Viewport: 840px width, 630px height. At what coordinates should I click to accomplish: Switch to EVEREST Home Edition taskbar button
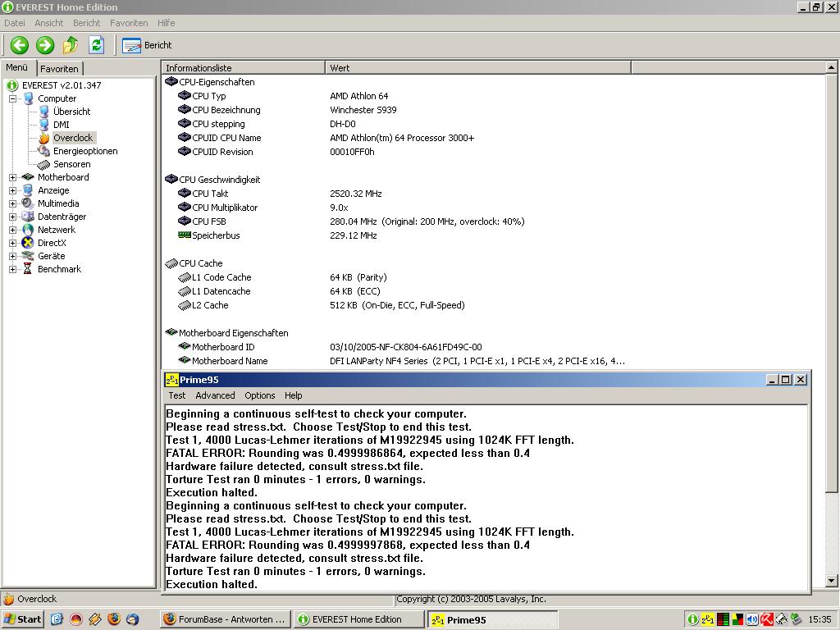pyautogui.click(x=358, y=619)
